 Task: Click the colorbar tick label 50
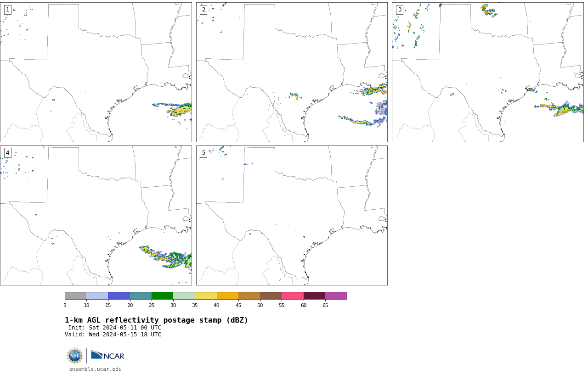click(260, 305)
